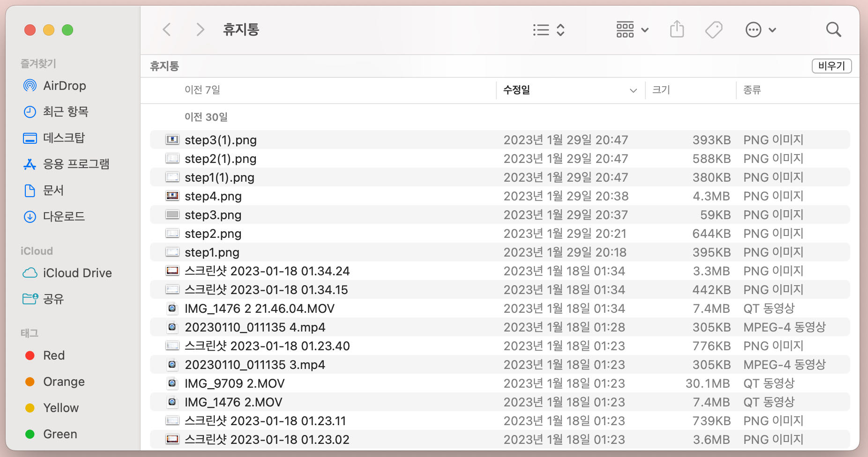Select the Orange tag swatch

click(x=64, y=382)
